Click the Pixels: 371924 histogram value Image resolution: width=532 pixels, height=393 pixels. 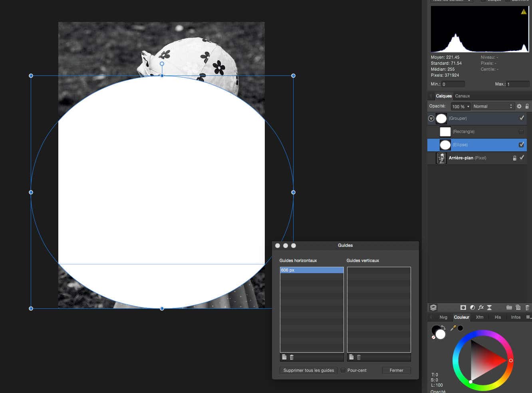445,75
